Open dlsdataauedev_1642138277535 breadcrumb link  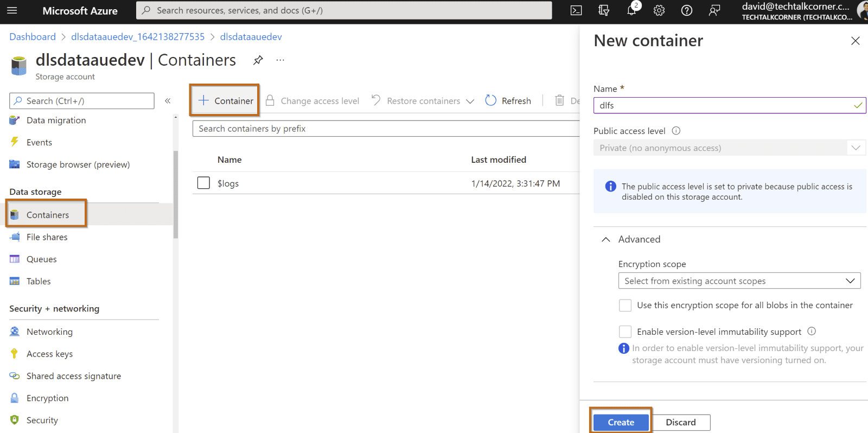[138, 37]
